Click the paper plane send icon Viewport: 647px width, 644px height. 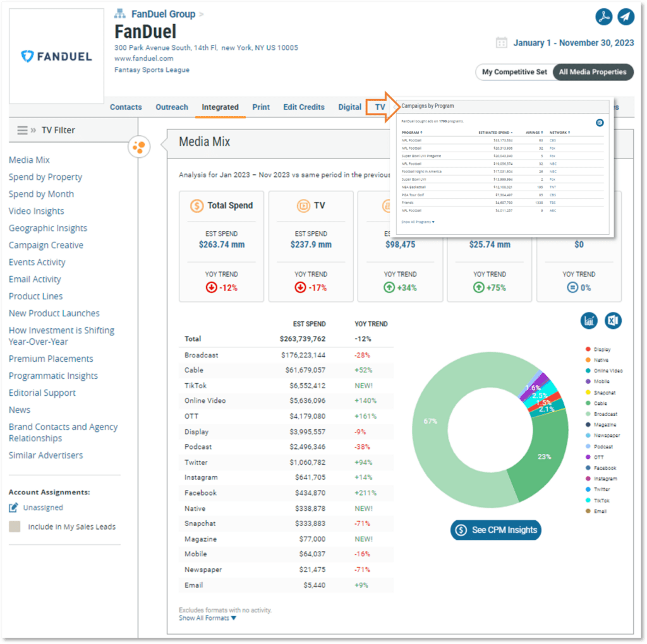click(x=626, y=16)
